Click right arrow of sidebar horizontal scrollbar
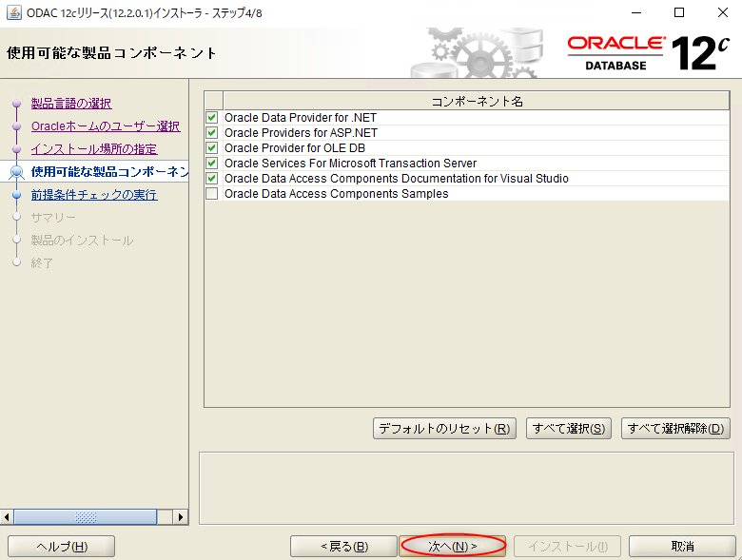This screenshot has height=560, width=742. click(x=181, y=517)
